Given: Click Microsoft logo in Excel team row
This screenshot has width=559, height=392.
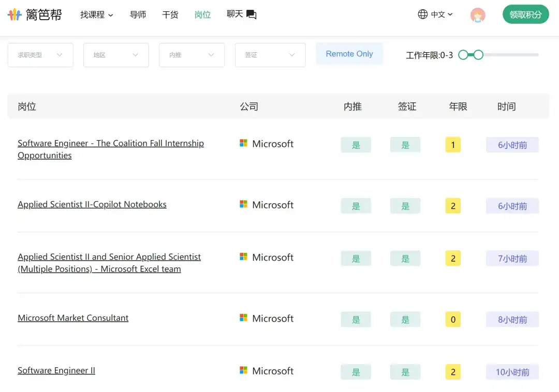Looking at the screenshot, I should tap(243, 257).
